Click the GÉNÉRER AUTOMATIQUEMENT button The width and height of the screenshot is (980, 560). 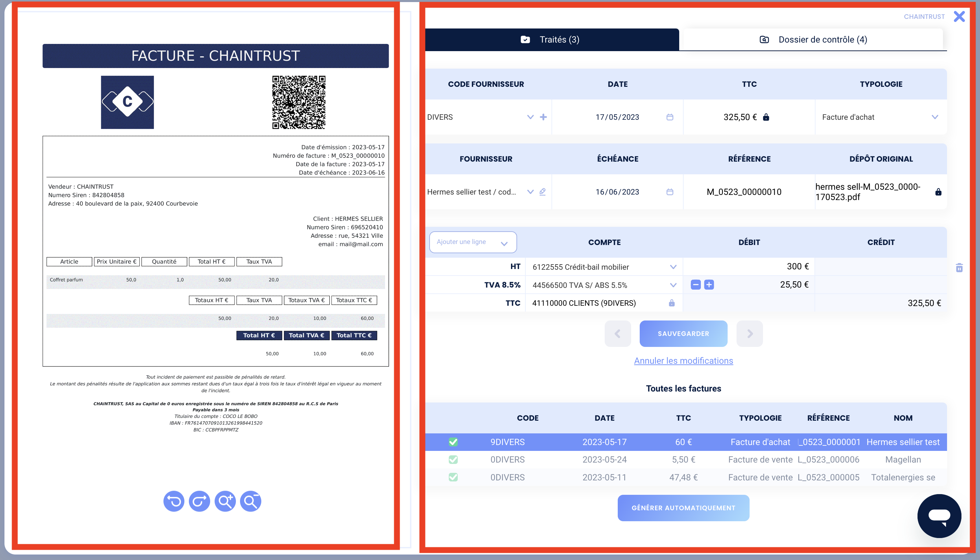coord(683,508)
